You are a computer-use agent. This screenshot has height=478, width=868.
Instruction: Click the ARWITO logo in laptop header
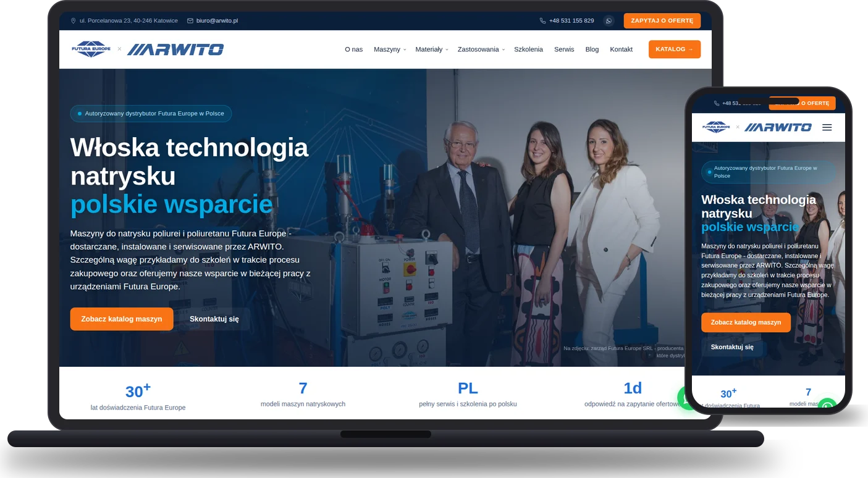tap(175, 49)
